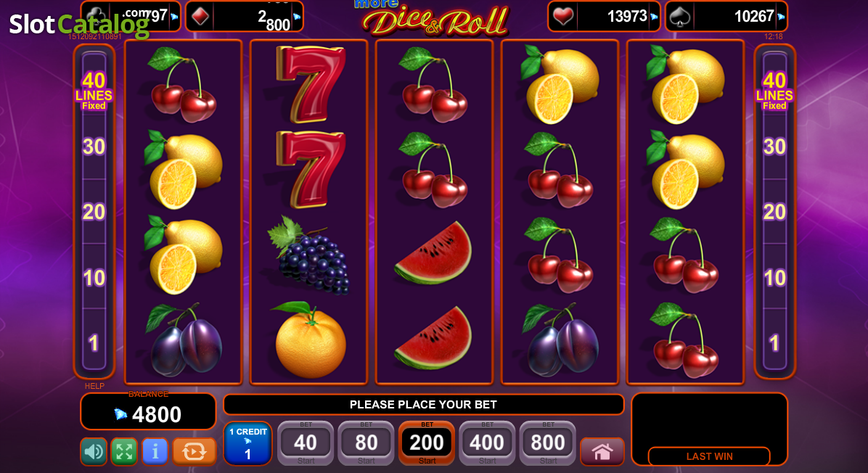Enable autoplay with the orange loop icon

coord(194,451)
